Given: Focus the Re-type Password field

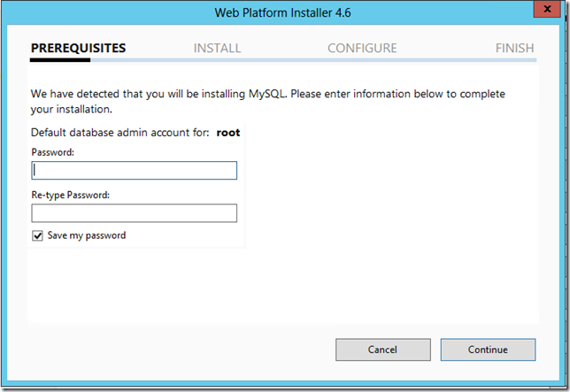Looking at the screenshot, I should 135,213.
